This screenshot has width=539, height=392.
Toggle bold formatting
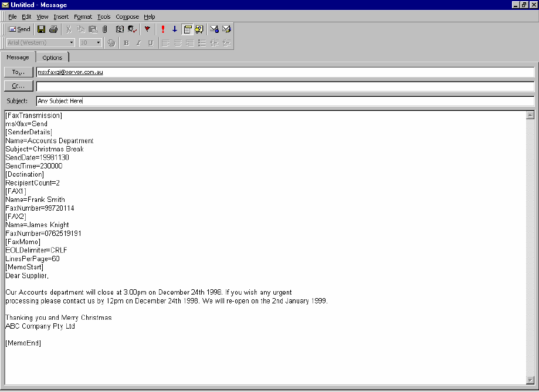point(127,43)
